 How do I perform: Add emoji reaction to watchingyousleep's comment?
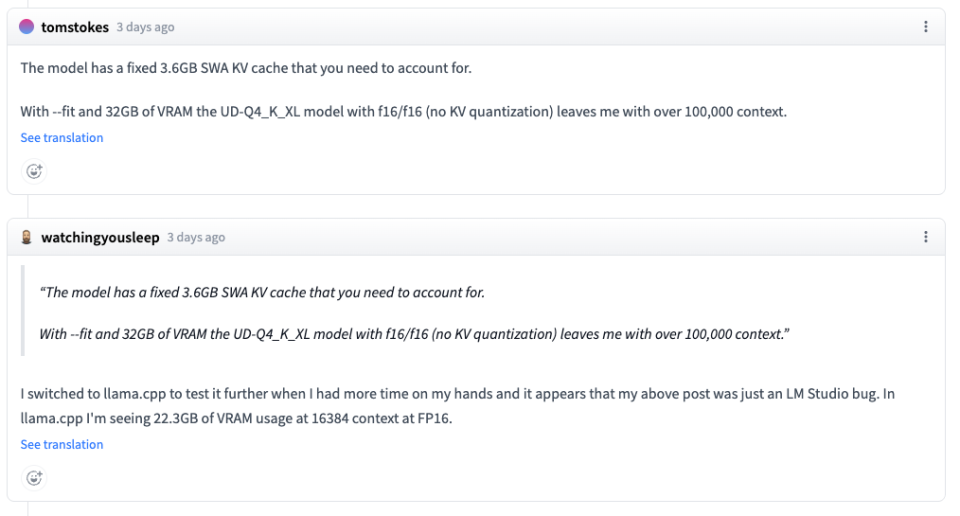34,478
